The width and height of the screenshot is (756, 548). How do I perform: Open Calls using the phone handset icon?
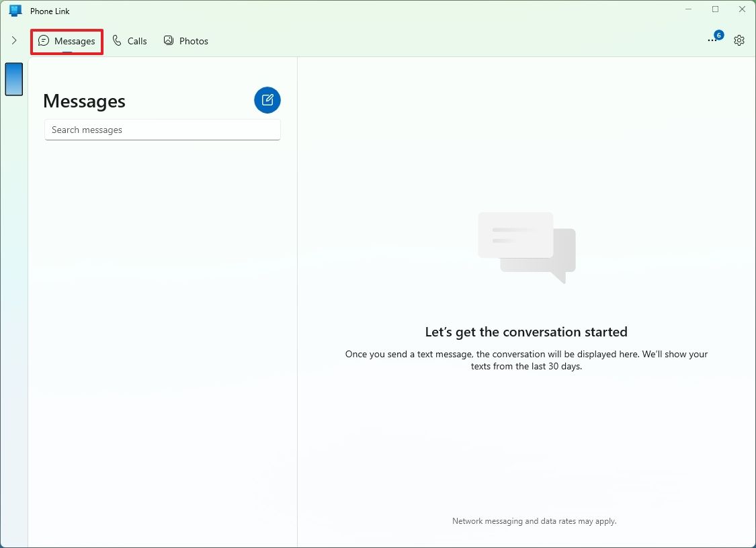pos(116,40)
